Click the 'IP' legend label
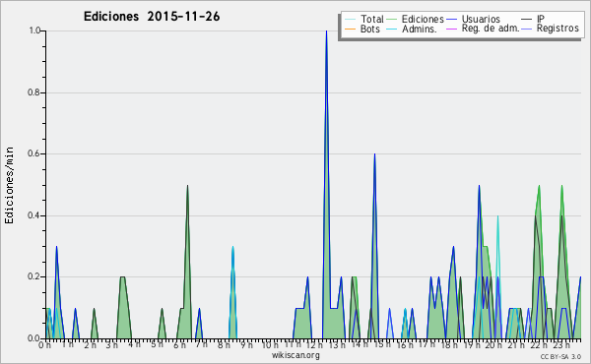This screenshot has width=591, height=364. click(x=541, y=19)
